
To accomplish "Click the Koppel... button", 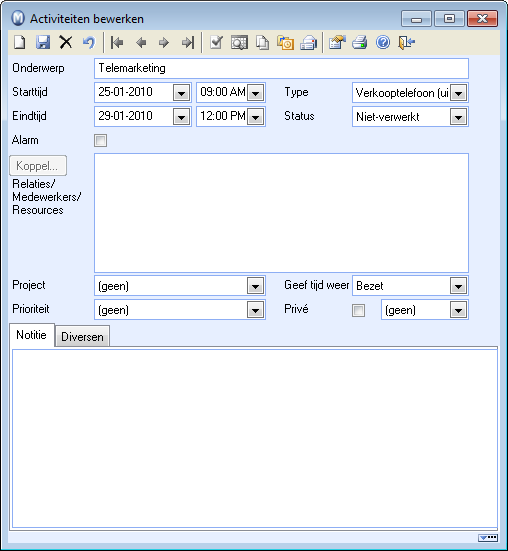I will pos(38,166).
